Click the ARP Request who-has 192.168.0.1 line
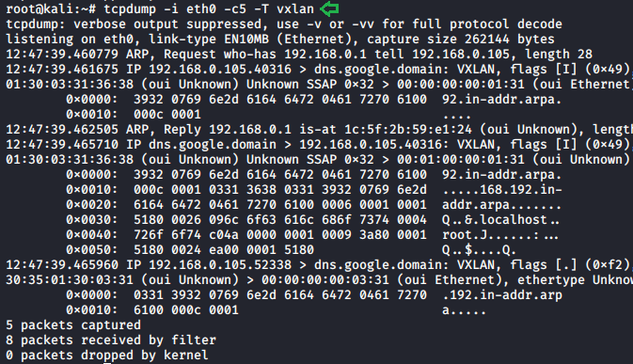 click(299, 54)
